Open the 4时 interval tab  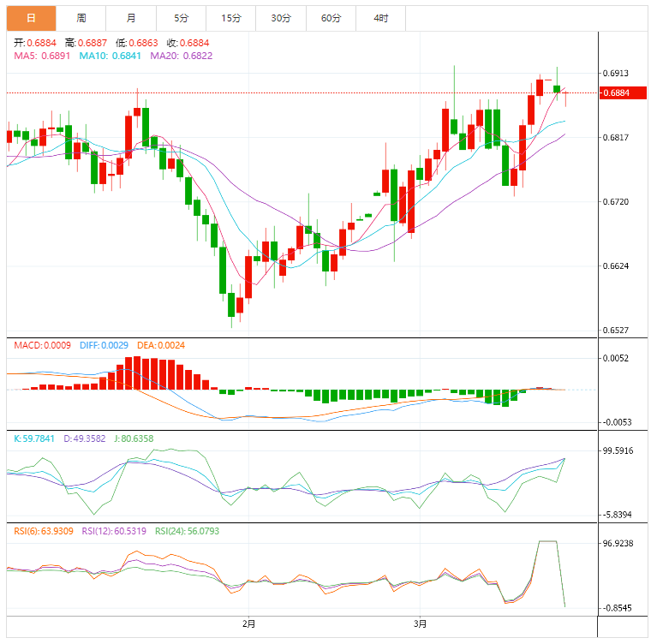(381, 18)
